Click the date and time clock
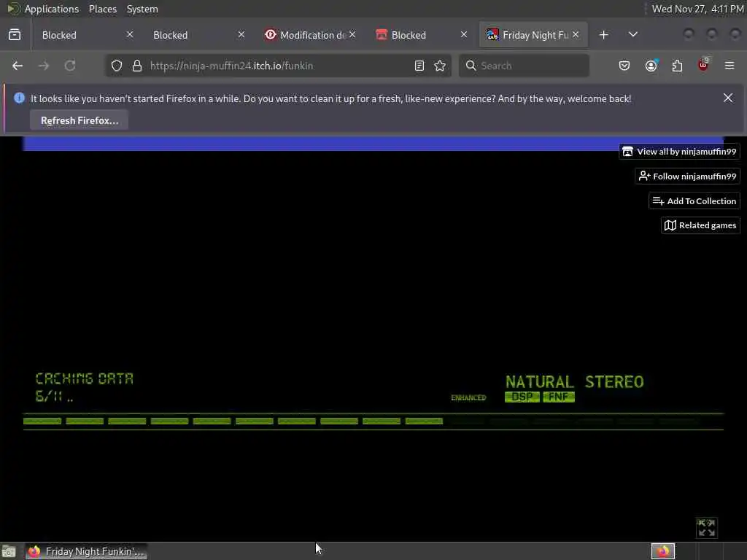 click(697, 9)
